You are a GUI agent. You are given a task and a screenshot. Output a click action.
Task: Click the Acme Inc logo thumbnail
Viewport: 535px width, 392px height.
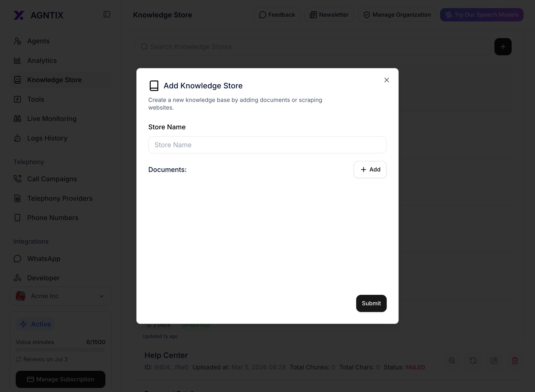click(x=21, y=296)
